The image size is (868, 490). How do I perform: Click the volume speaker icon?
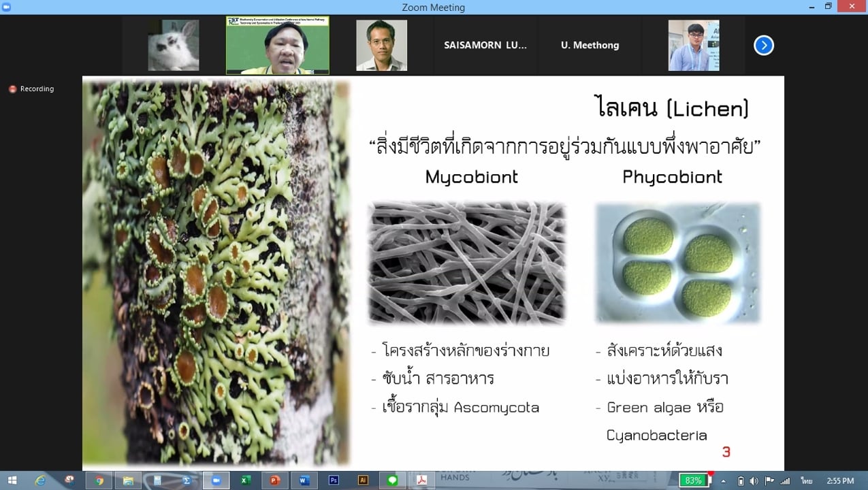pyautogui.click(x=754, y=480)
